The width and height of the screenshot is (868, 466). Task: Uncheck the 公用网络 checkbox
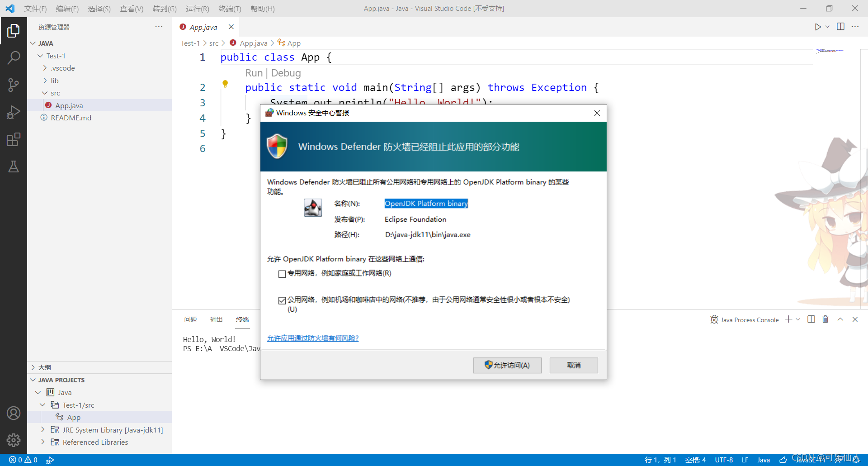pyautogui.click(x=282, y=300)
